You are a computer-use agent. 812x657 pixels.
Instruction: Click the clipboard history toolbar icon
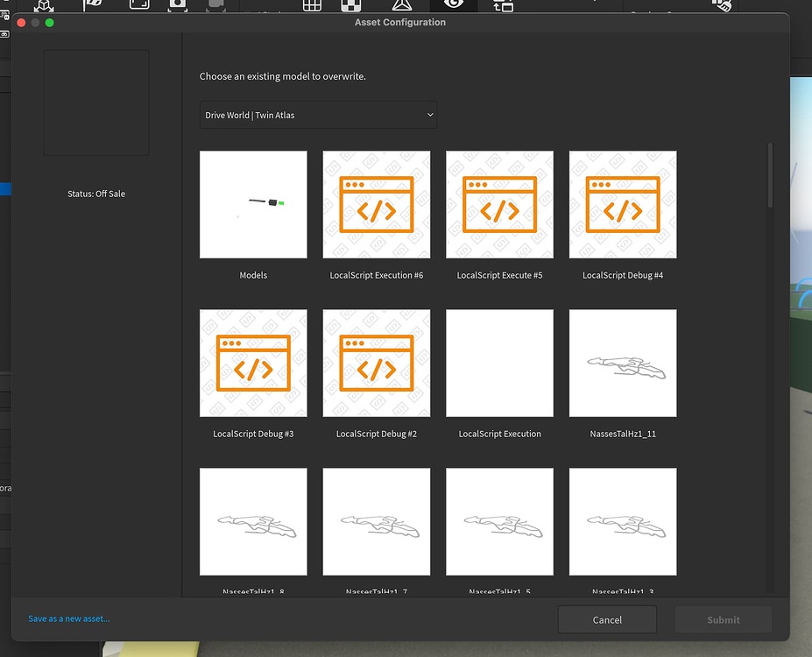coord(502,6)
